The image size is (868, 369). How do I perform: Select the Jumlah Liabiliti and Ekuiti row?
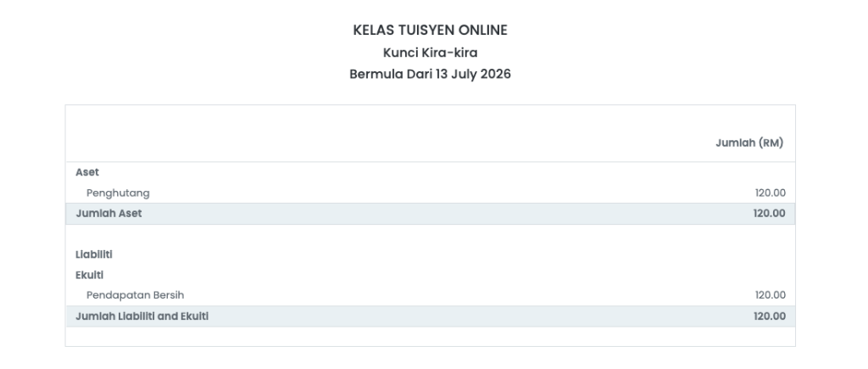430,316
